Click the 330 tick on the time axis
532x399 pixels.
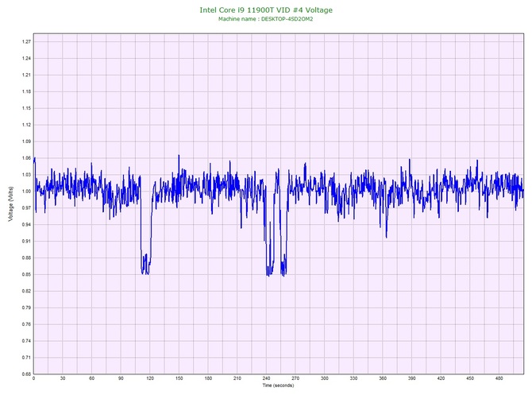tap(353, 378)
